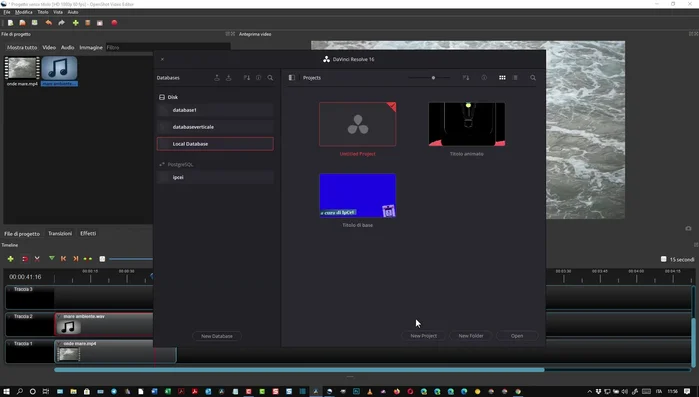Click green plus Import Files icon in toolbar
The height and width of the screenshot is (397, 699).
click(x=75, y=23)
